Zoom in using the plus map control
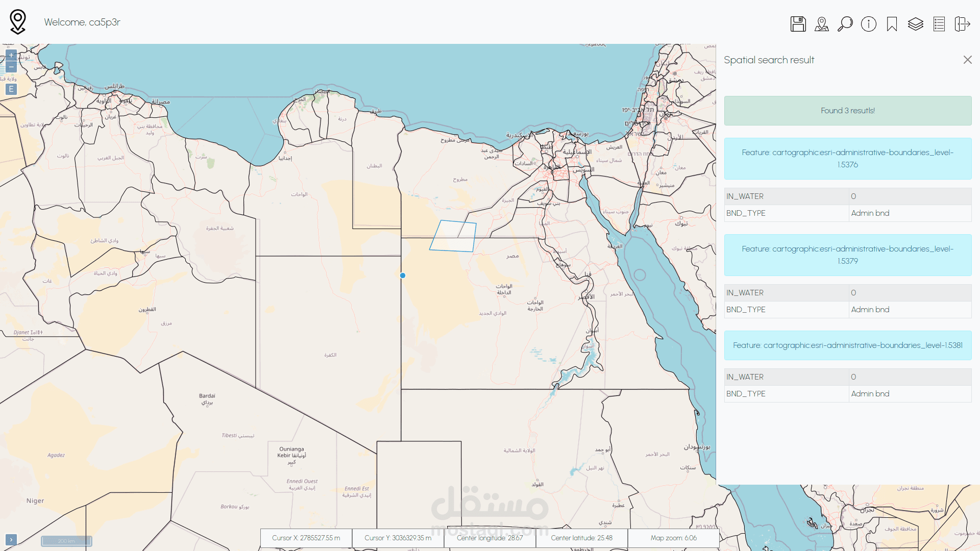The width and height of the screenshot is (980, 551). [x=11, y=55]
